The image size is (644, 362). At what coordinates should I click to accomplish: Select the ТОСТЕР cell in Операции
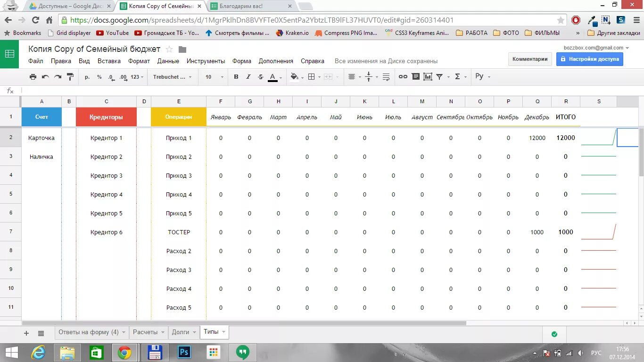[179, 232]
